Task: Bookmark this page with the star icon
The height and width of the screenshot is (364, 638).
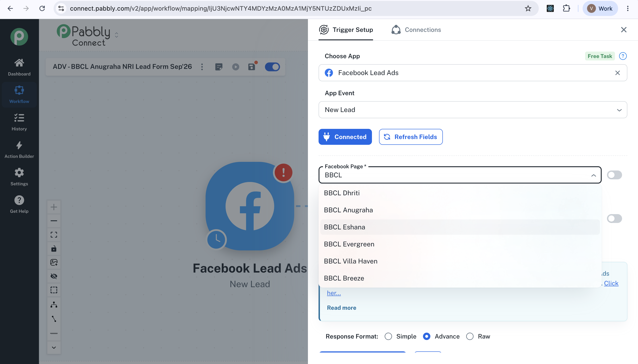Action: (528, 8)
